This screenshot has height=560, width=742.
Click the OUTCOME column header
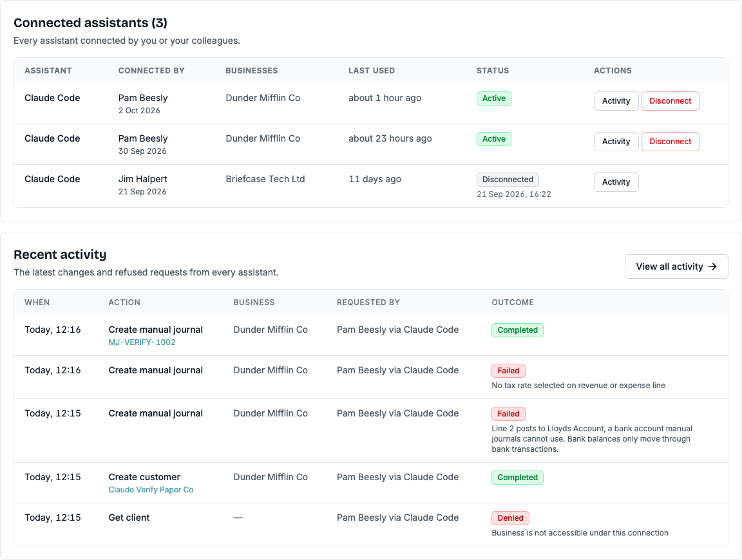[513, 303]
